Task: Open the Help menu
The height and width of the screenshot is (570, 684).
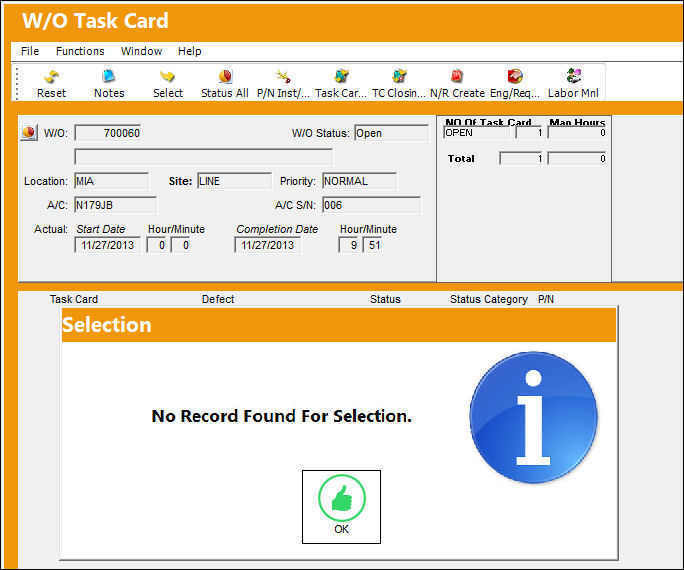Action: pyautogui.click(x=190, y=51)
